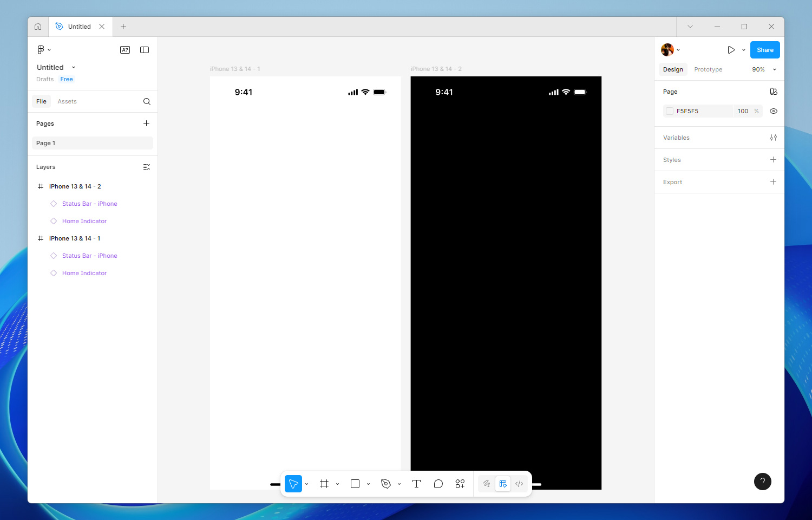This screenshot has width=812, height=520.
Task: Open Frame tool options chevron
Action: (x=337, y=484)
